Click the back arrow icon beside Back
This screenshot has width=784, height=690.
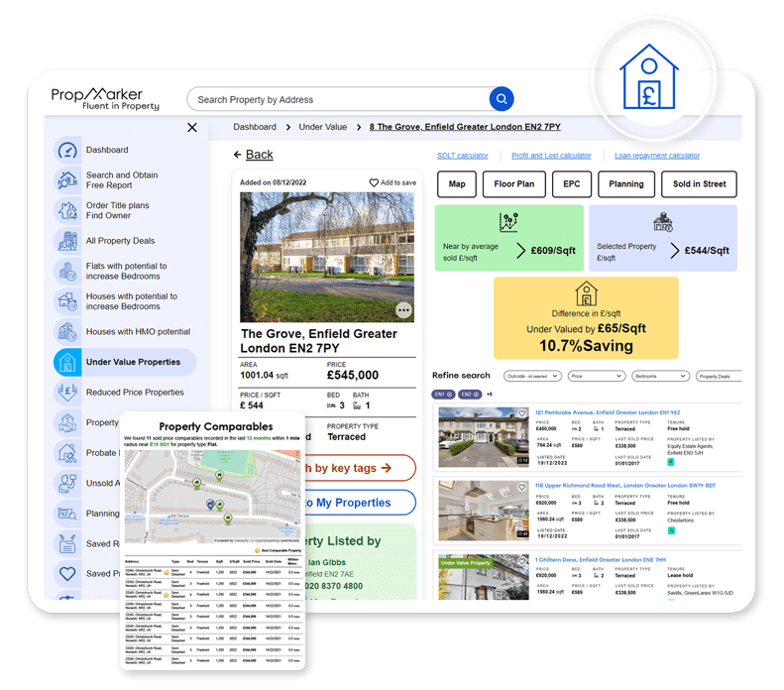click(x=238, y=155)
